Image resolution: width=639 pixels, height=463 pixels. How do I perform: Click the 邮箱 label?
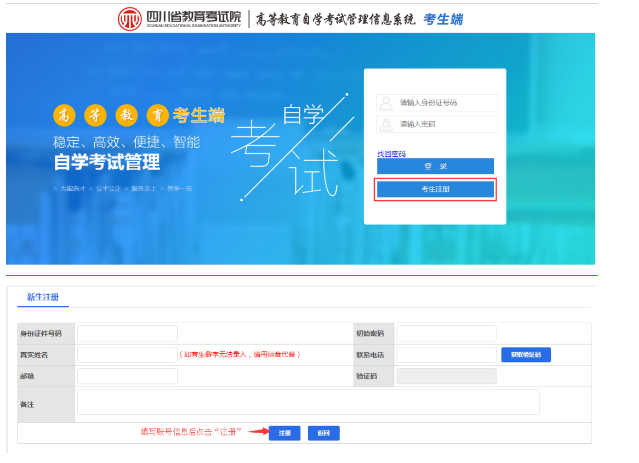[x=27, y=376]
